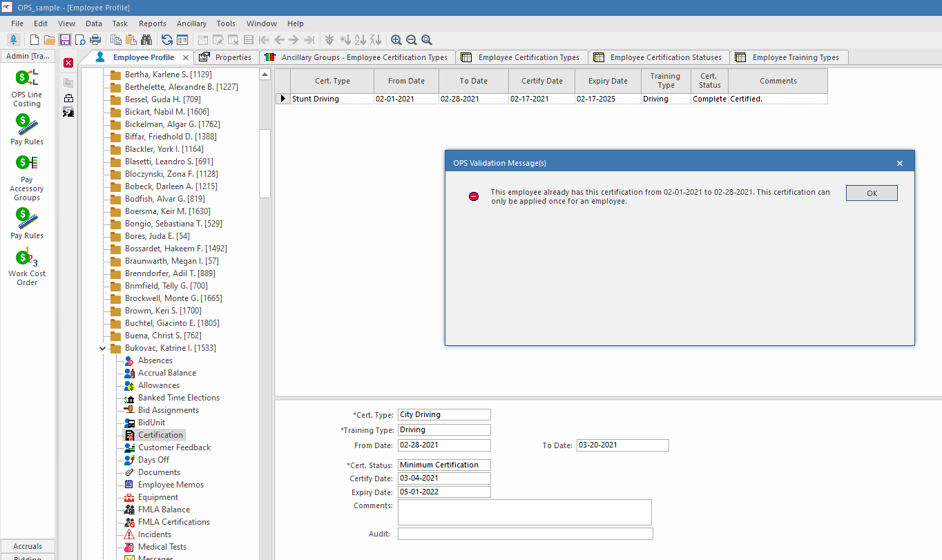Open the Data menu
This screenshot has height=560, width=942.
coord(93,23)
